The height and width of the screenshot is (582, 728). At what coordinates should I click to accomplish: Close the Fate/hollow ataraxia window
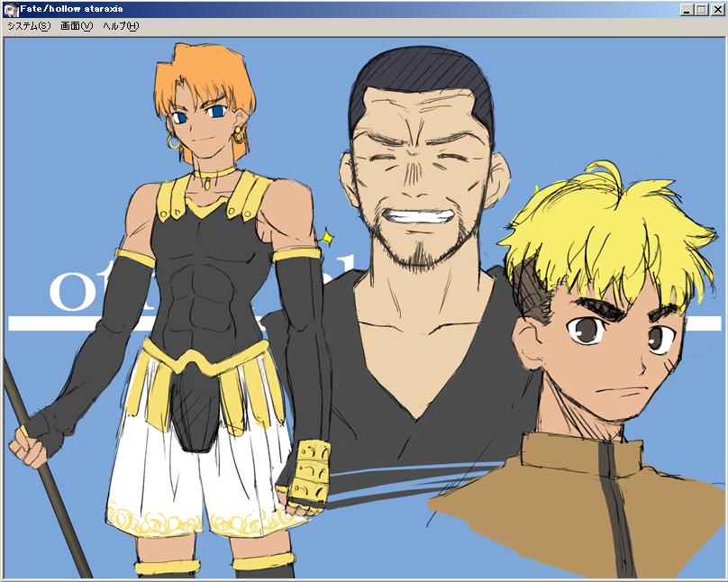[716, 9]
